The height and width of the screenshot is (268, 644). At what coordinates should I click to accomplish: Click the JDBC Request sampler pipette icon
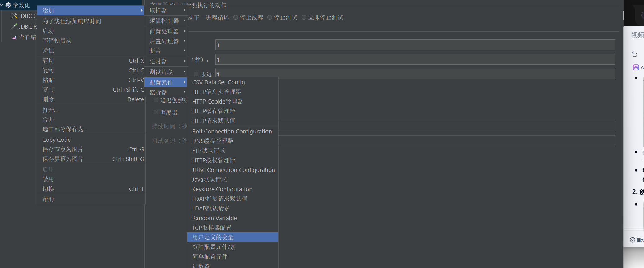point(14,26)
